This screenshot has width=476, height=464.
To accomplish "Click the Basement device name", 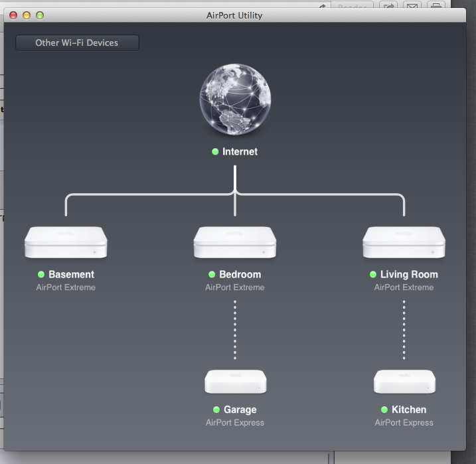I will [71, 274].
